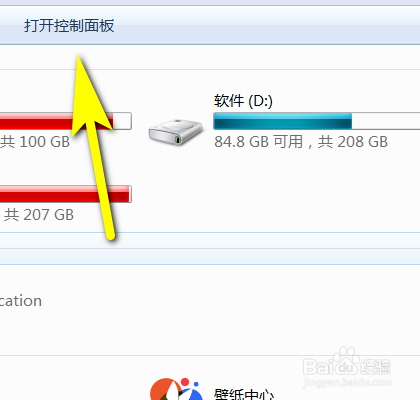420x400 pixels.
Task: Click the white unused end of the 100 GB bar
Action: 122,121
